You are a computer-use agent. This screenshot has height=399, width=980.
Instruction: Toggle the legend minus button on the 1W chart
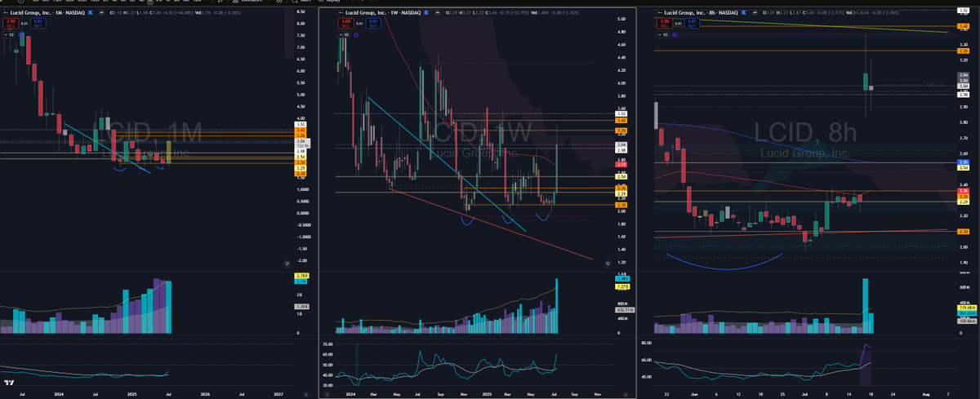pos(438,13)
